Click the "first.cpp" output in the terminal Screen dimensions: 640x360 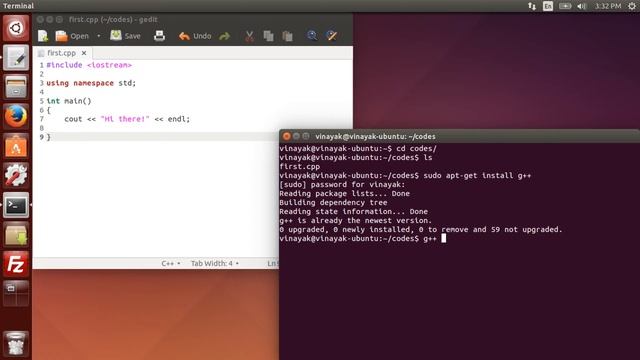(x=300, y=167)
